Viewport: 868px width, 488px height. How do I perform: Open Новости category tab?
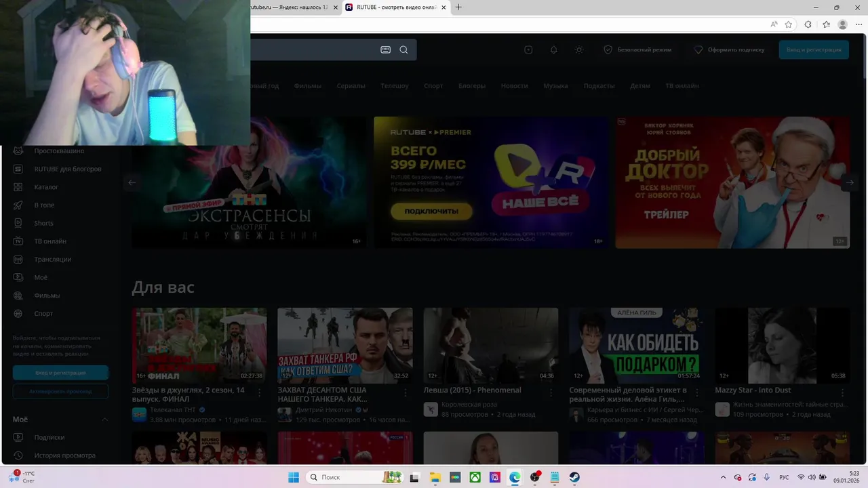pyautogui.click(x=514, y=86)
